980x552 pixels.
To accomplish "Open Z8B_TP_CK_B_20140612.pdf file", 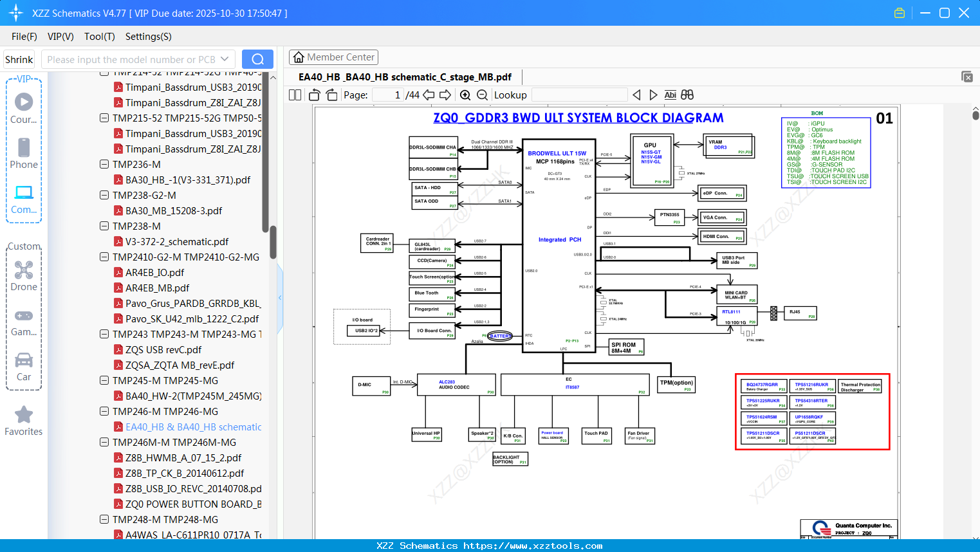I will (185, 474).
